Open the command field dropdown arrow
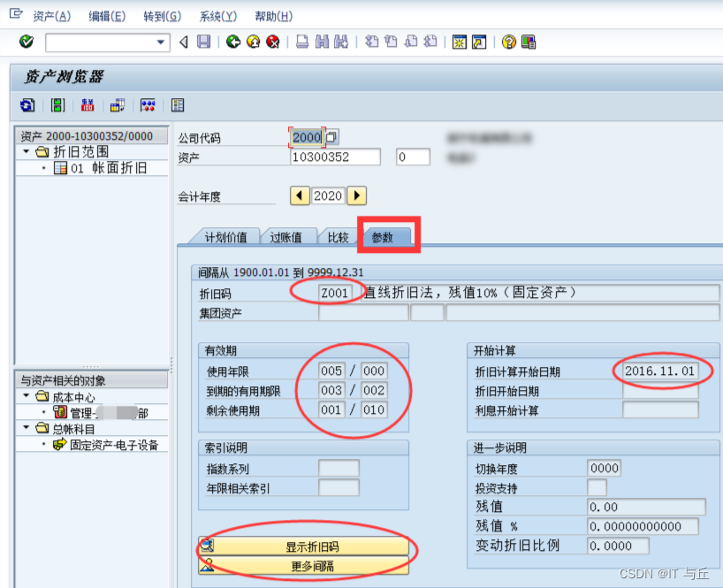The width and height of the screenshot is (723, 588). pyautogui.click(x=160, y=42)
